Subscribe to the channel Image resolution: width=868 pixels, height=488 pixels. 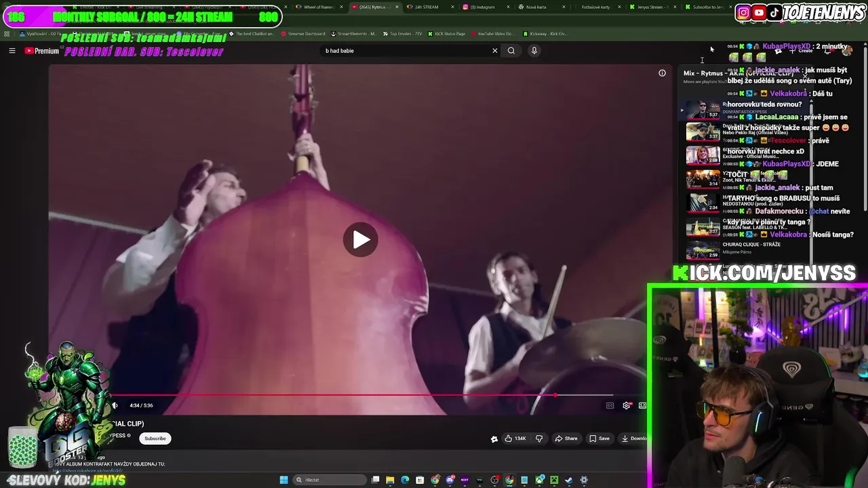(x=155, y=439)
